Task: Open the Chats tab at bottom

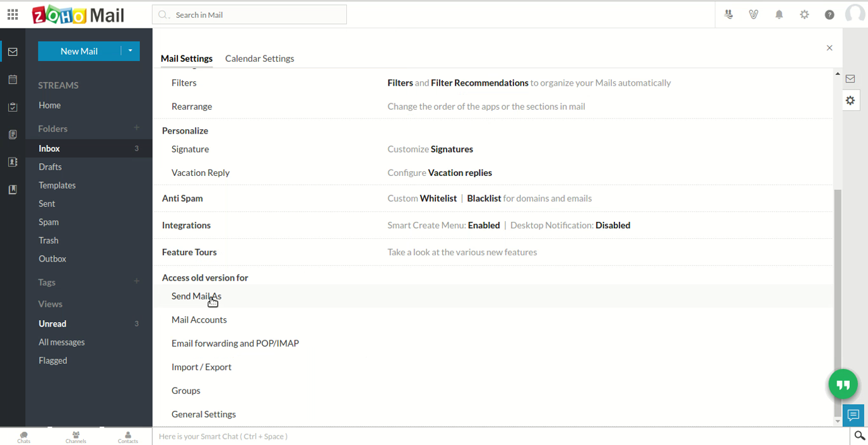Action: click(x=24, y=437)
